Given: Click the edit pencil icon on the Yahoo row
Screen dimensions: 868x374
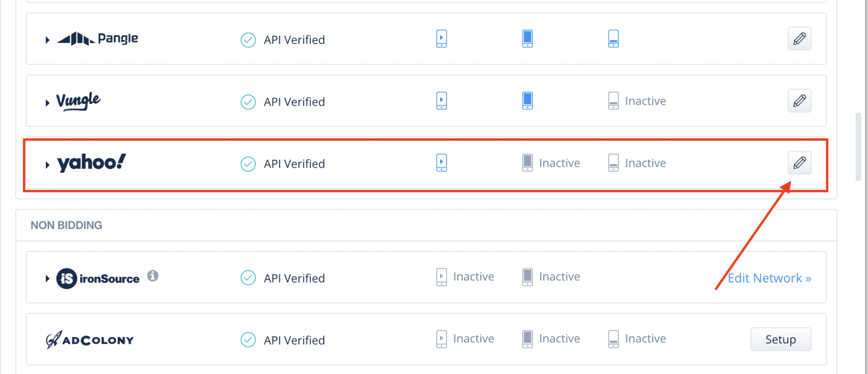Looking at the screenshot, I should point(799,163).
